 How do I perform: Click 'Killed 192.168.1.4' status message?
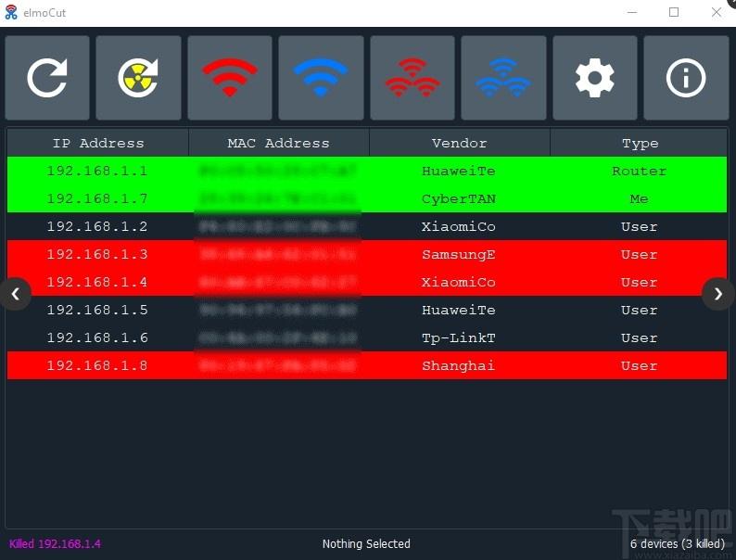point(55,543)
